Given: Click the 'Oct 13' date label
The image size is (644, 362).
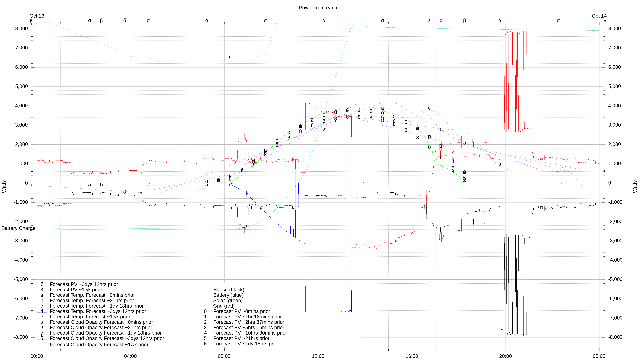Looking at the screenshot, I should tap(37, 16).
